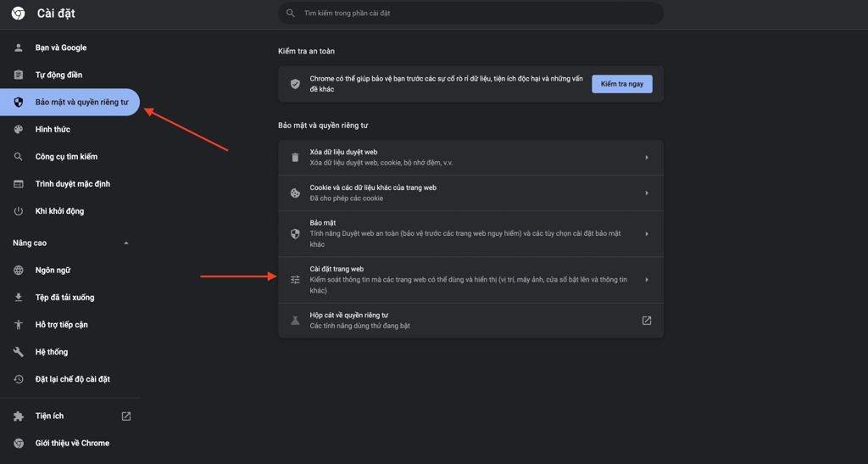This screenshot has width=868, height=464.
Task: Expand the Cài đặt trang web row arrow
Action: [647, 280]
